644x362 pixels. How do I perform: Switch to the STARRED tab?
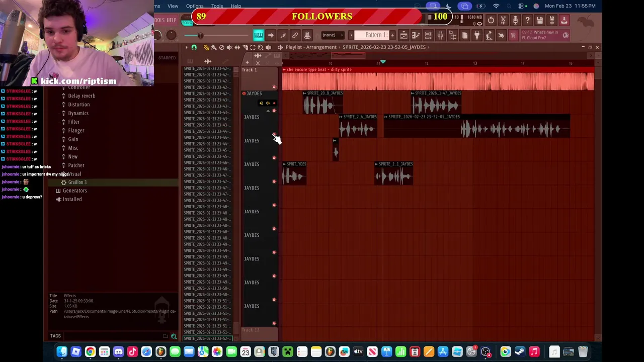(x=167, y=58)
